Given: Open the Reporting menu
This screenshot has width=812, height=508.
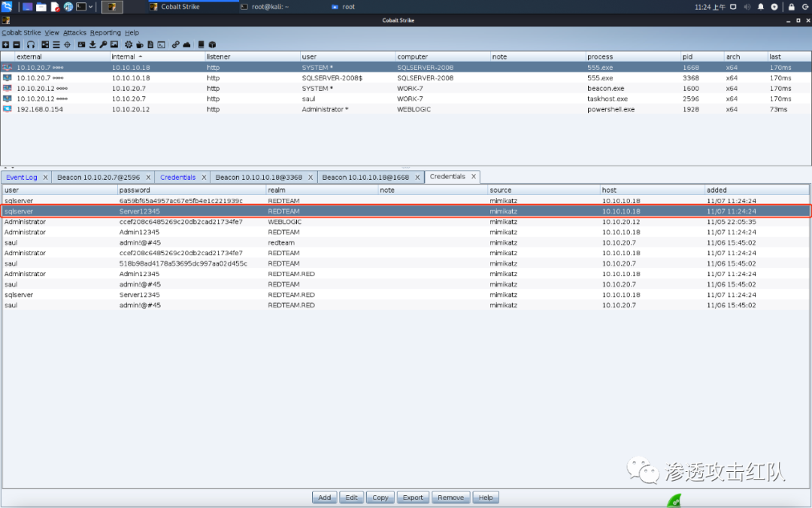Looking at the screenshot, I should point(105,33).
